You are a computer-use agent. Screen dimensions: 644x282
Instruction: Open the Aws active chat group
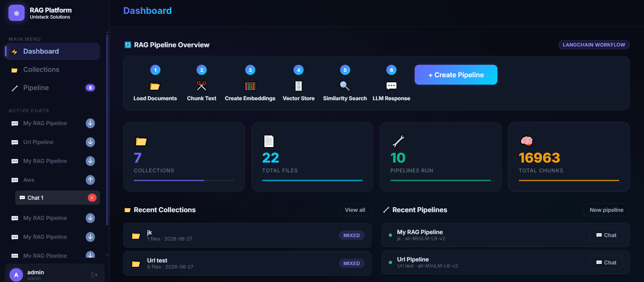point(53,180)
